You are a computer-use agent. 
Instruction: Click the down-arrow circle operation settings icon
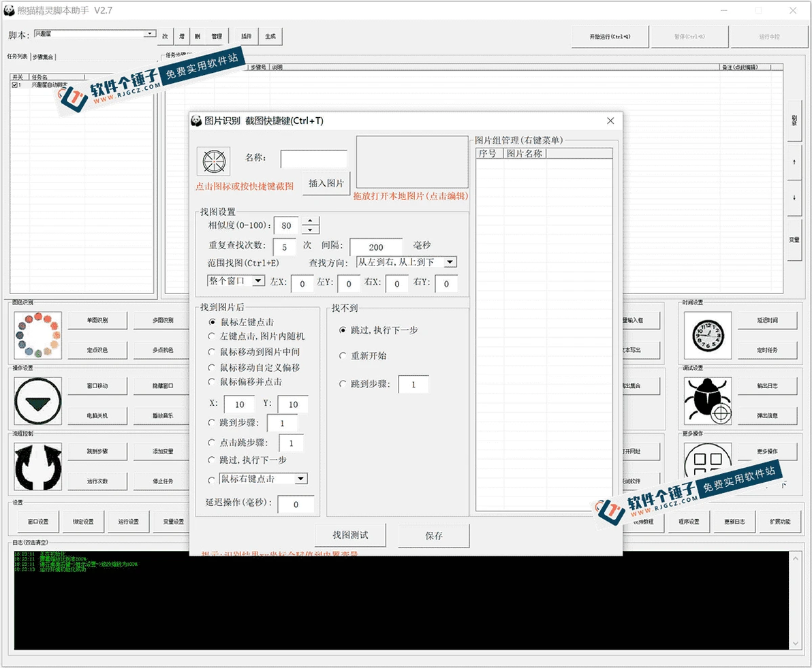pos(37,401)
